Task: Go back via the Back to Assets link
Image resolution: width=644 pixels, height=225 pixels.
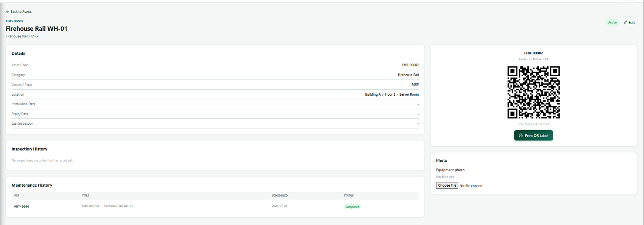Action: coord(19,12)
